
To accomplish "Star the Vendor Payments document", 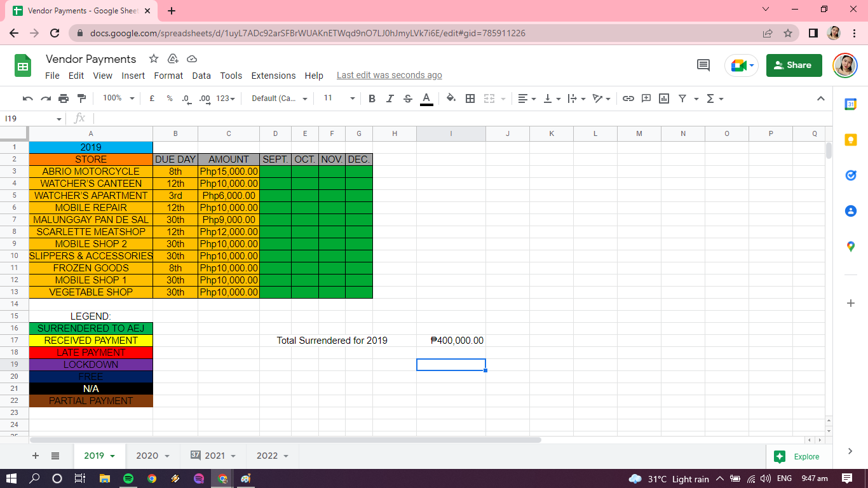I will click(154, 59).
